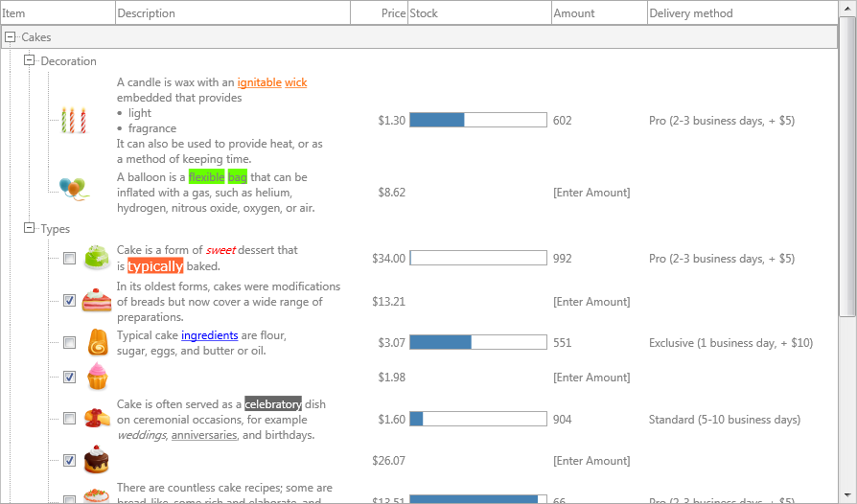This screenshot has height=504, width=857.
Task: Click the stock bar for the $1.30 candles
Action: click(x=478, y=120)
